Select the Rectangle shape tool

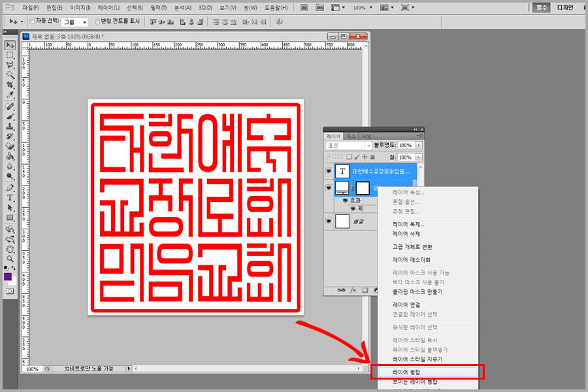pyautogui.click(x=10, y=218)
